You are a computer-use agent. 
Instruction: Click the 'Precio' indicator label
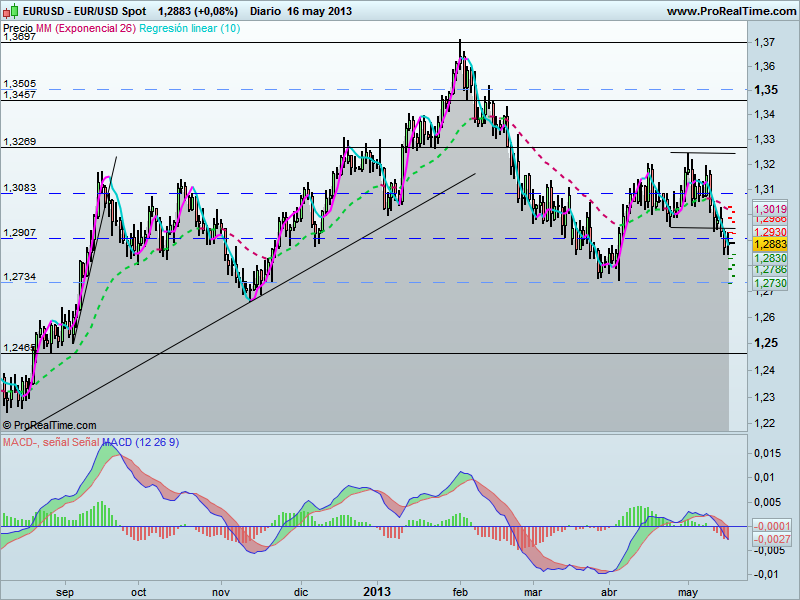[x=18, y=28]
